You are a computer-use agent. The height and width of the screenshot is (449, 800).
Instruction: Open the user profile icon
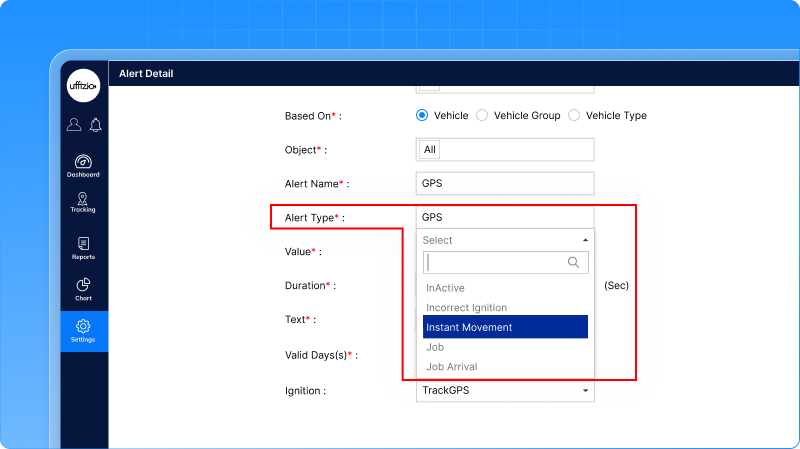[x=73, y=125]
